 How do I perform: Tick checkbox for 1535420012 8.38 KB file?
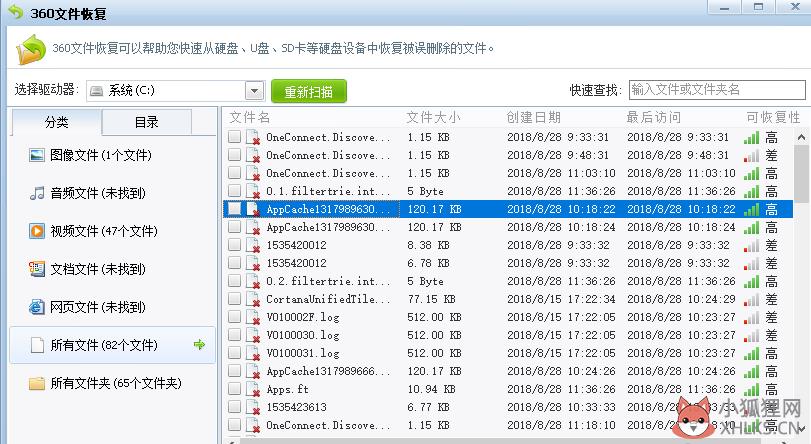[x=235, y=245]
